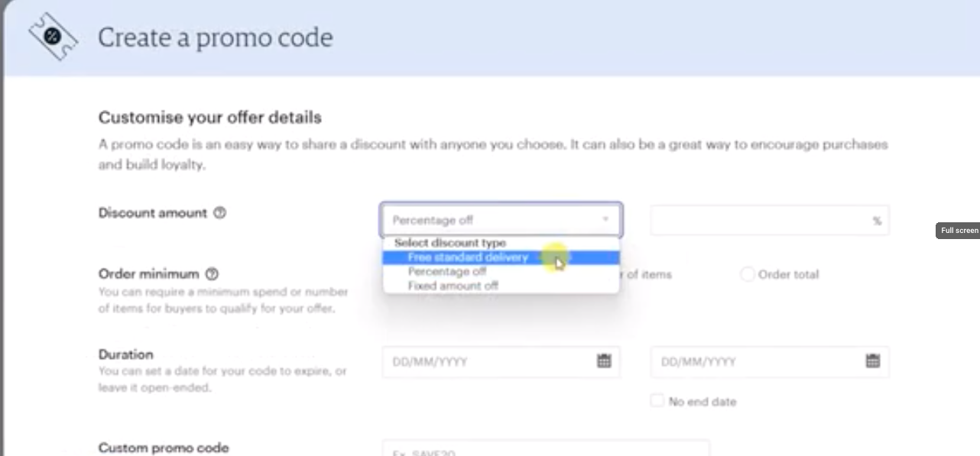
Task: Focus the end date DD/MM/YYYY field
Action: coord(757,361)
